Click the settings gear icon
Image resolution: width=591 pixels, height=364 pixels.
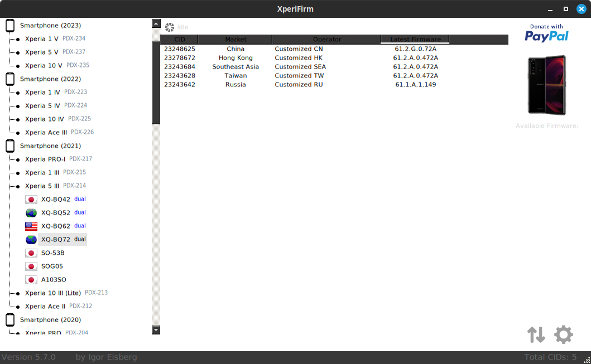563,334
